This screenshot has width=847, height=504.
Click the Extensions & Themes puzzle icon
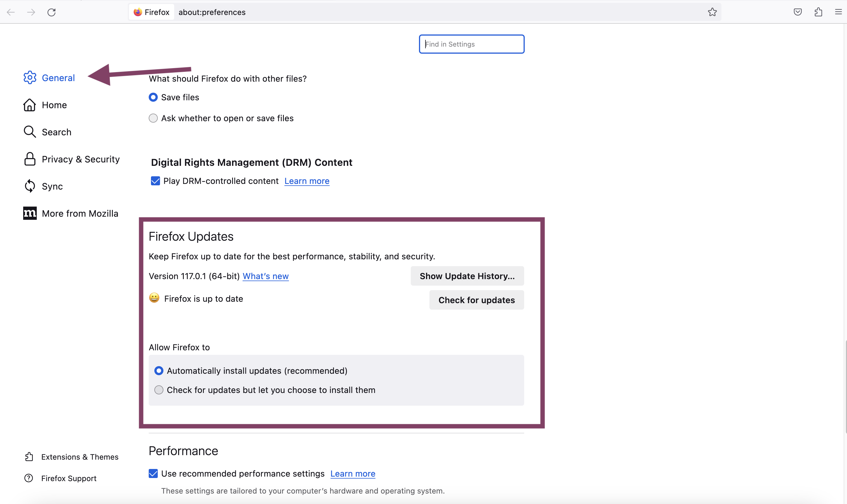point(29,457)
